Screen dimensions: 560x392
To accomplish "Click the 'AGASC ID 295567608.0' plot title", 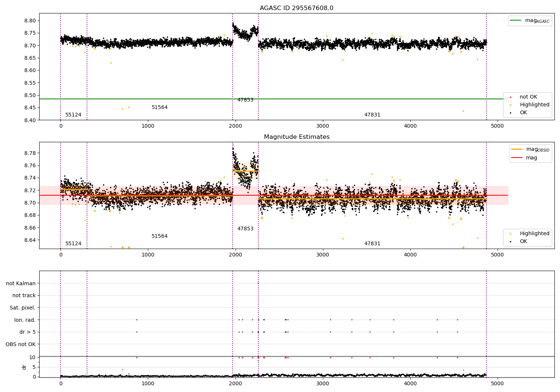I will [x=296, y=8].
